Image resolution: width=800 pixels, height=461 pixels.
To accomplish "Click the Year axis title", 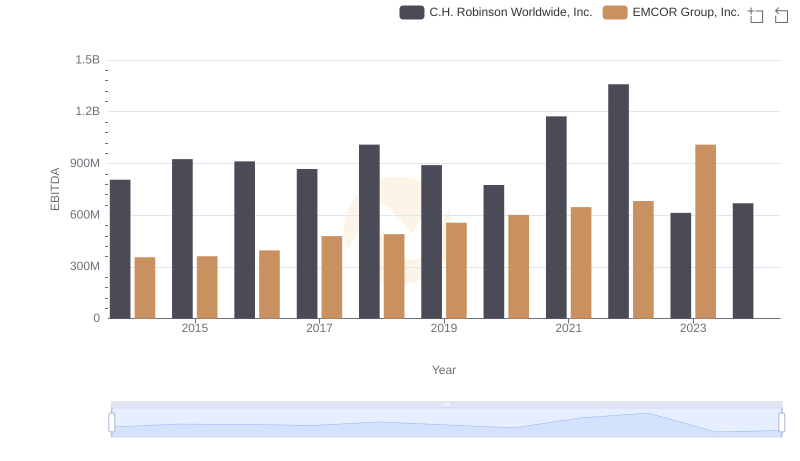I will click(x=444, y=370).
